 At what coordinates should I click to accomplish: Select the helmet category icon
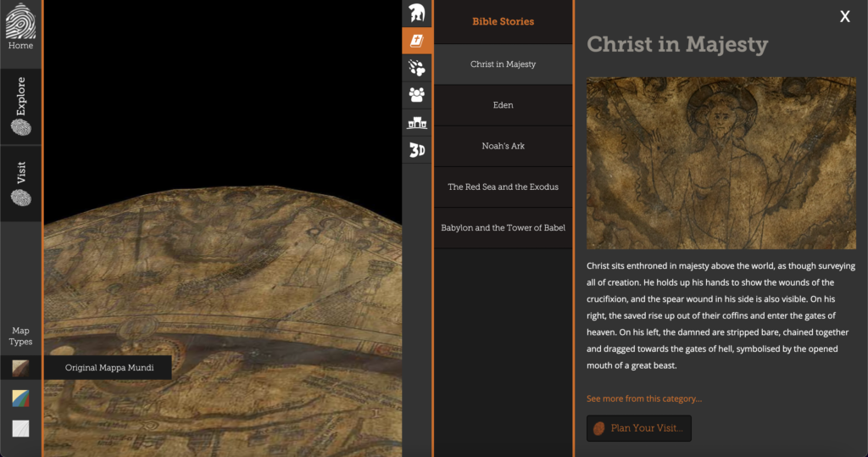[x=417, y=14]
